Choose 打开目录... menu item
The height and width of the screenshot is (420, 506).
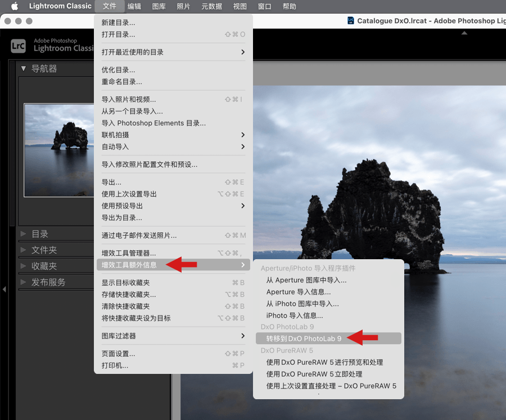tap(173, 34)
